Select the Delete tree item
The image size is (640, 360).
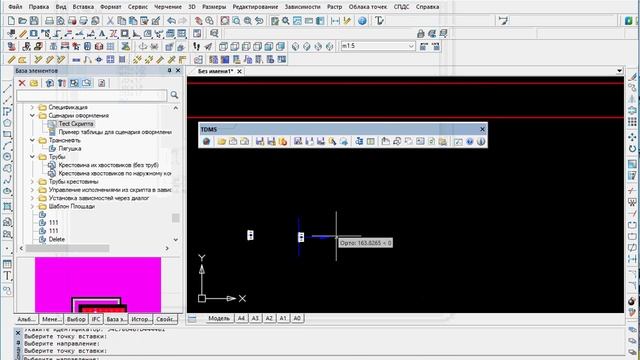pos(57,239)
